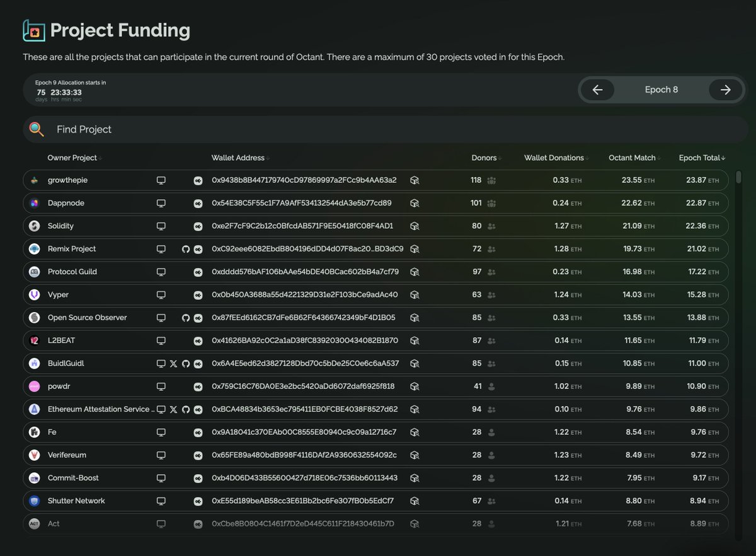View Shutter Network wallet in explorer
Viewport: 756px width, 556px height.
point(415,501)
